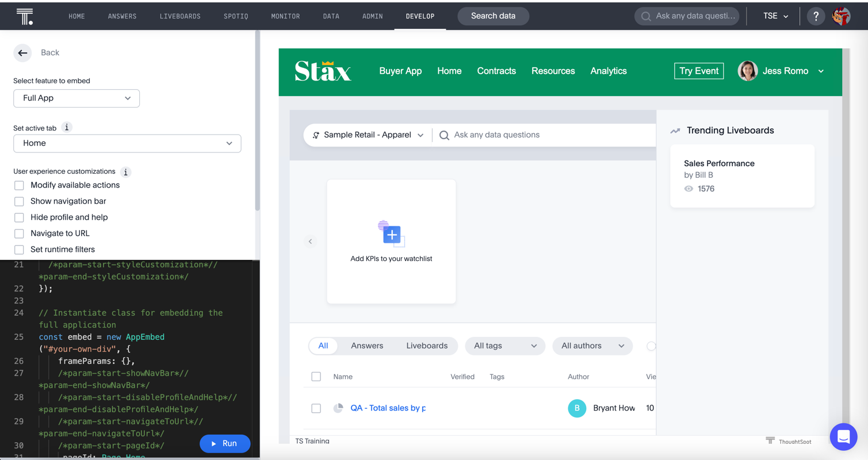
Task: Open the All authors filter dropdown
Action: (592, 346)
